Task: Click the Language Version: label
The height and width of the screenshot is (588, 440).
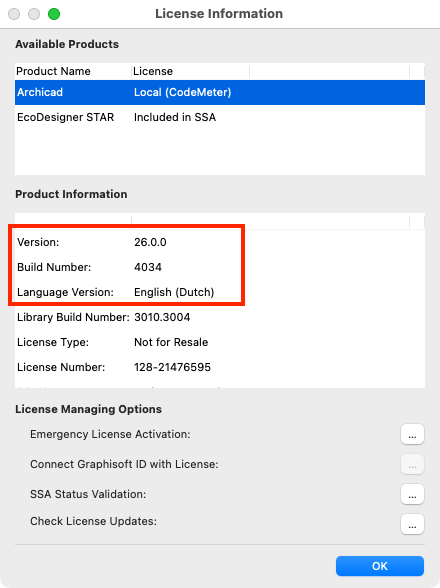Action: coord(65,292)
